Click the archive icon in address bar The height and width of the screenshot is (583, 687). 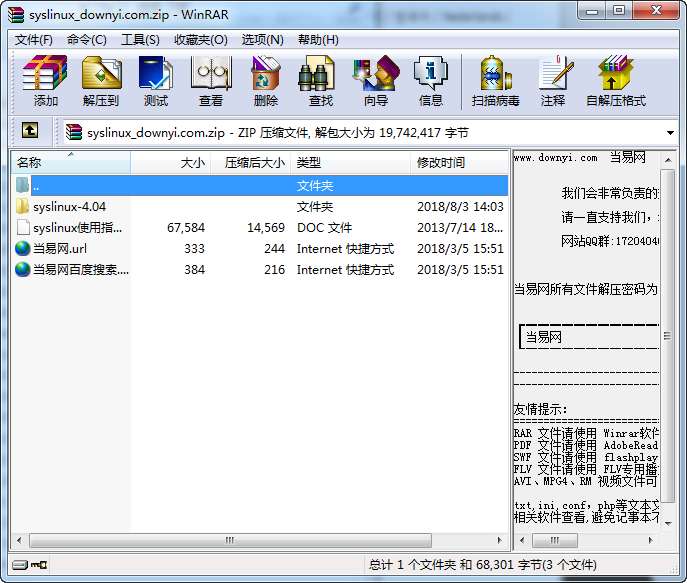[74, 132]
